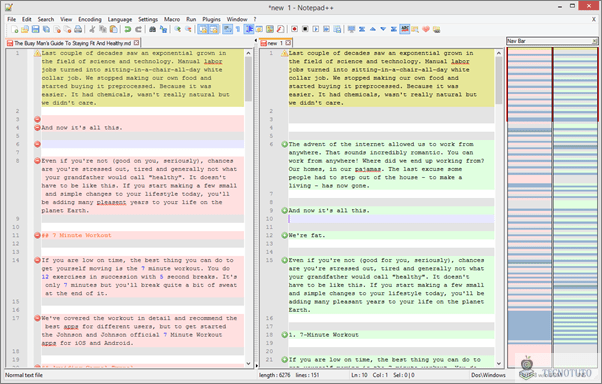Click the New file toolbar icon
The width and height of the screenshot is (602, 384).
[x=15, y=29]
